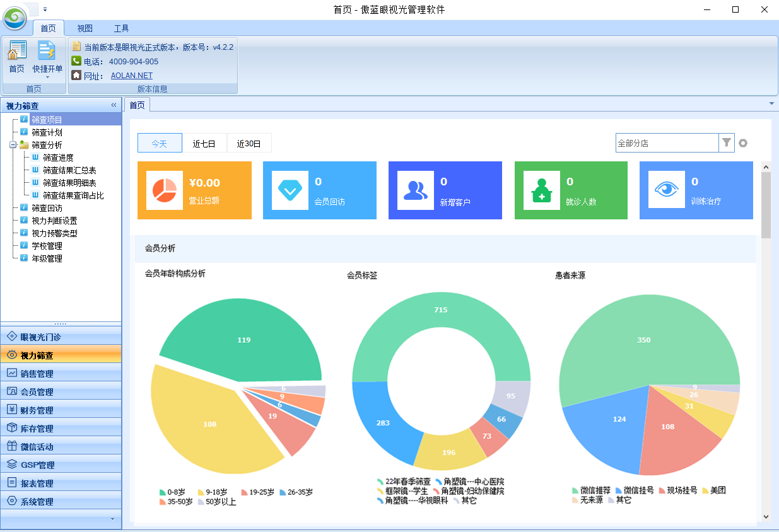
Task: Collapse the 筛查分析 tree node
Action: click(13, 145)
